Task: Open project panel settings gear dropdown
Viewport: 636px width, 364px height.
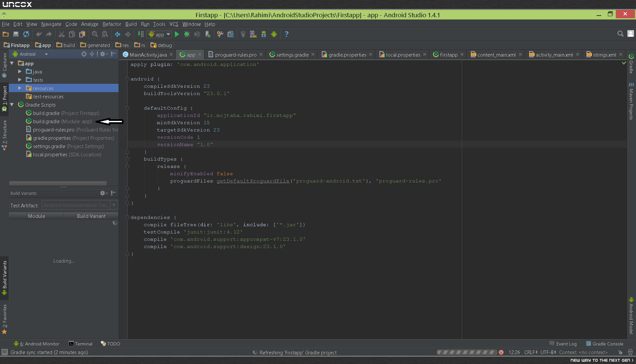Action: click(104, 54)
